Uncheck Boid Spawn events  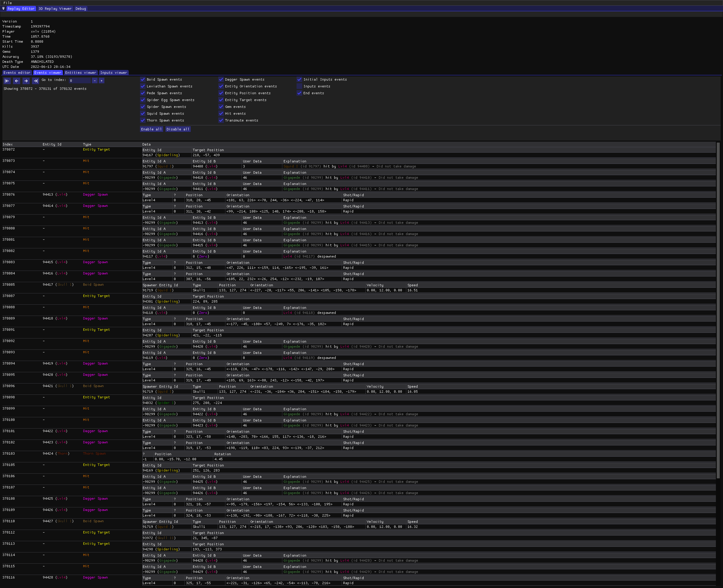[x=143, y=80]
